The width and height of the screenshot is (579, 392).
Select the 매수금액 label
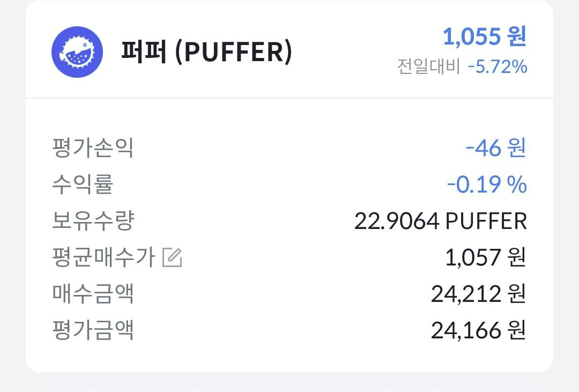[x=93, y=294]
